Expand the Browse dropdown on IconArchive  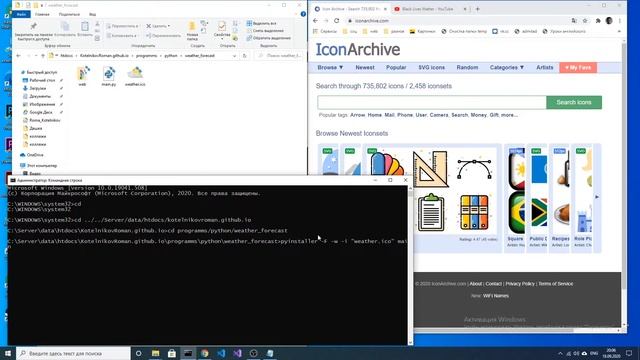click(330, 67)
